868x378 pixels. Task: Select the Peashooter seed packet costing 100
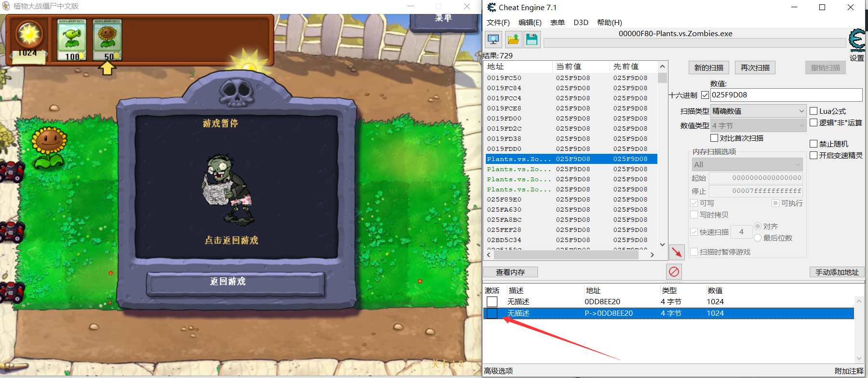coord(71,40)
